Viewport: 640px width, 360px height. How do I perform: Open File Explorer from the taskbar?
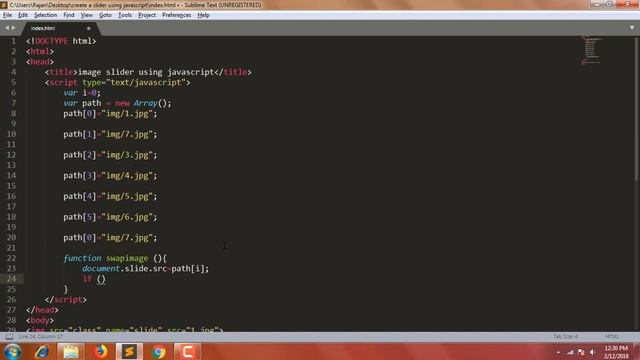[x=71, y=351]
